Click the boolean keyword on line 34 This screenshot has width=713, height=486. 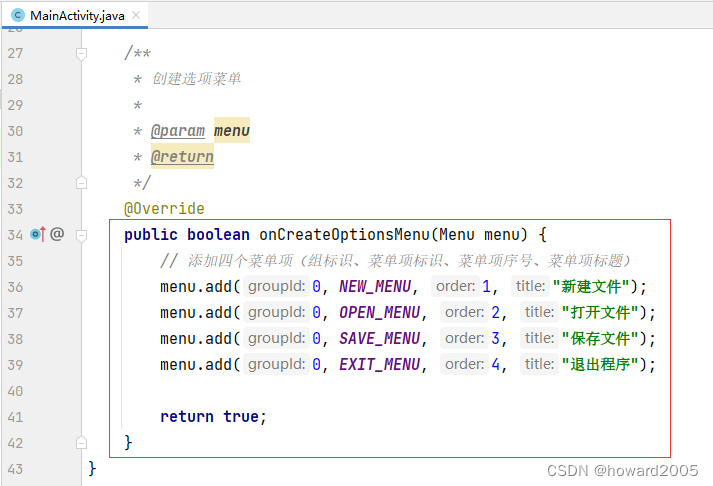(218, 235)
